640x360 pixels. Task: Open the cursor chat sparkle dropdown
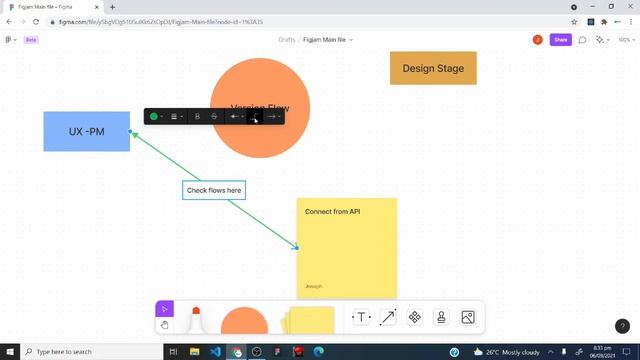click(x=602, y=40)
